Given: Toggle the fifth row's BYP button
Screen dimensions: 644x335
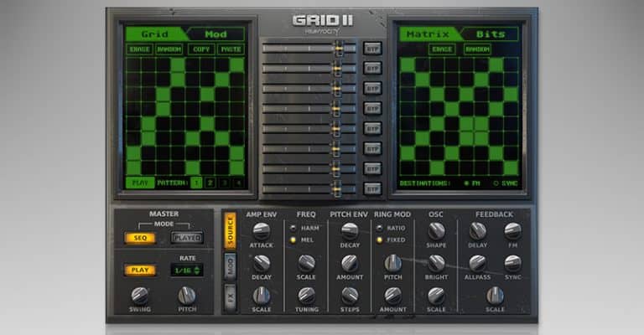Looking at the screenshot, I should point(372,128).
